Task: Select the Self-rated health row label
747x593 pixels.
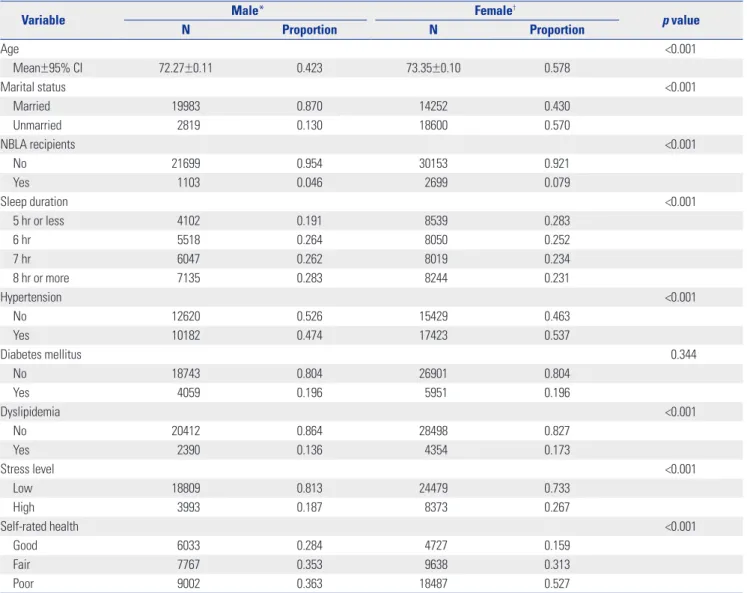Action: click(x=39, y=526)
